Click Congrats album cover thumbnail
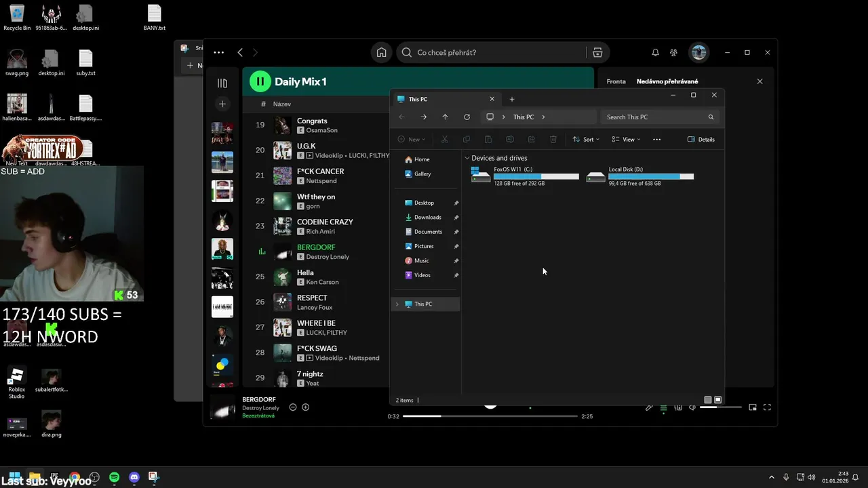Image resolution: width=868 pixels, height=488 pixels. 282,125
